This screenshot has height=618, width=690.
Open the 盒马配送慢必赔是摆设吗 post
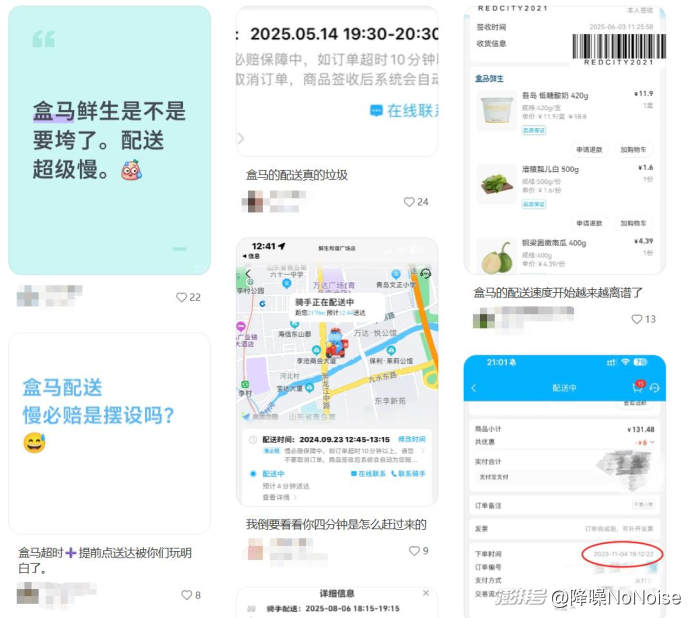tap(109, 432)
